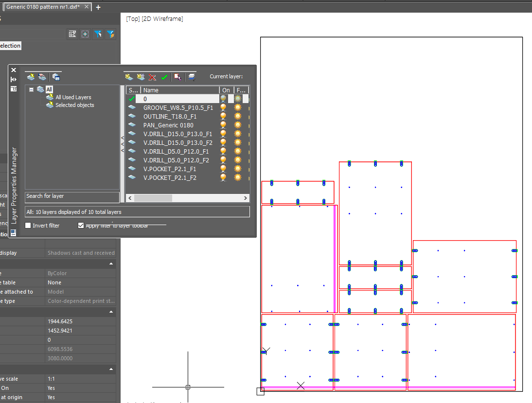This screenshot has height=403, width=532.
Task: Open On property dropdown showing Yes
Action: 81,388
